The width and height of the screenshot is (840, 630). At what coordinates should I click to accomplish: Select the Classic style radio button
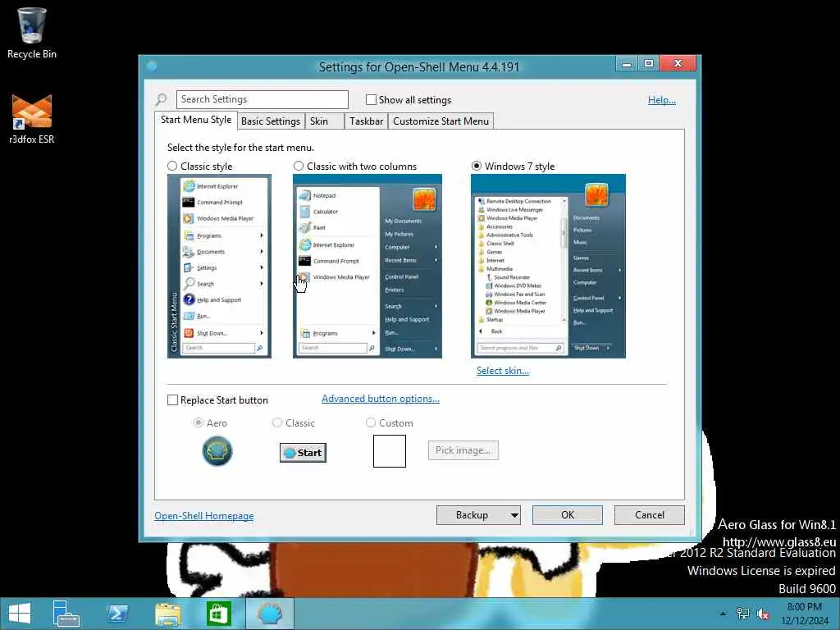172,166
